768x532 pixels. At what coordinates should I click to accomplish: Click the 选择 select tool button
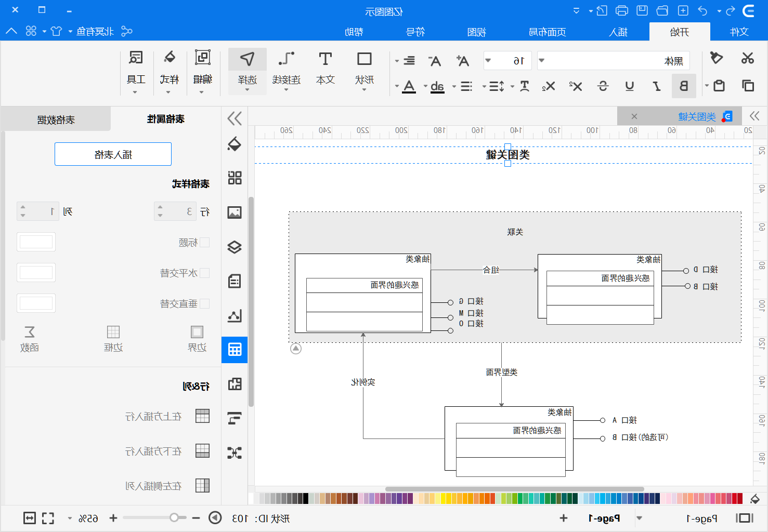[248, 71]
